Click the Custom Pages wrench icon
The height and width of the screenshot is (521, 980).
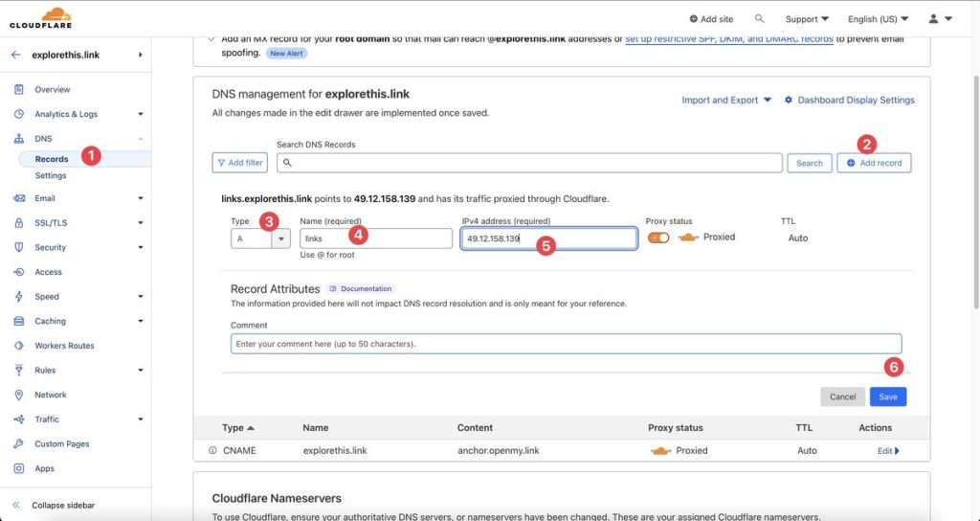(x=19, y=443)
